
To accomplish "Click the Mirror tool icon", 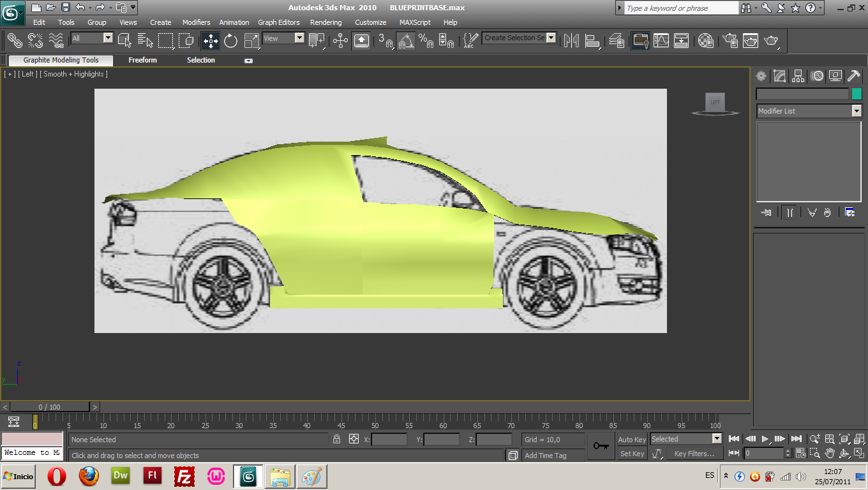I will pyautogui.click(x=571, y=41).
